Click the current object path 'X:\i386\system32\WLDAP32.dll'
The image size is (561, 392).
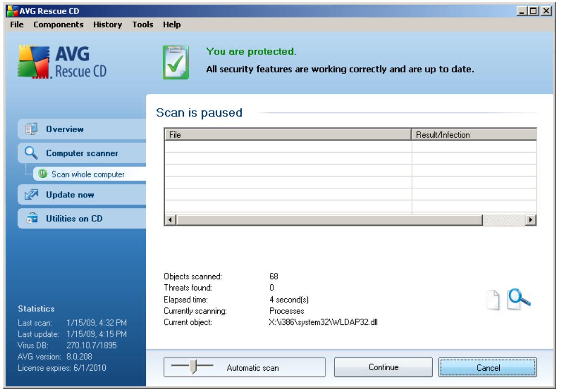(323, 322)
